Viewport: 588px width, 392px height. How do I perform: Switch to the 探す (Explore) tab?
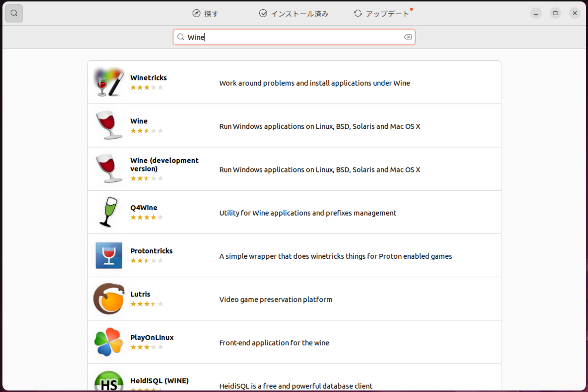pyautogui.click(x=205, y=14)
